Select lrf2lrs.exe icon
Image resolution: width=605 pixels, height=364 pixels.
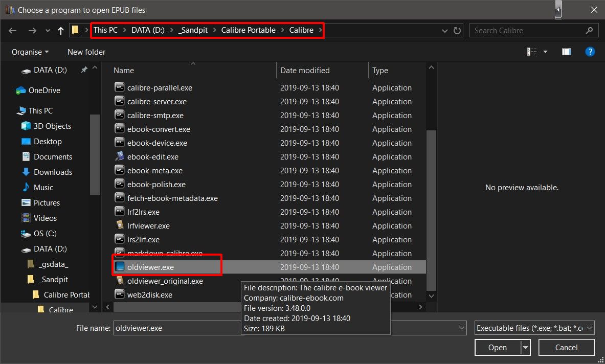point(120,211)
